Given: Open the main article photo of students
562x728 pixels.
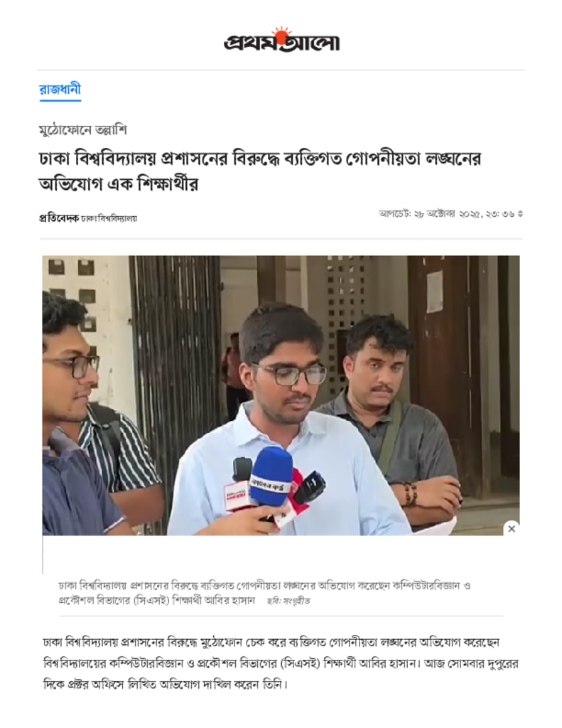Looking at the screenshot, I should point(281,395).
